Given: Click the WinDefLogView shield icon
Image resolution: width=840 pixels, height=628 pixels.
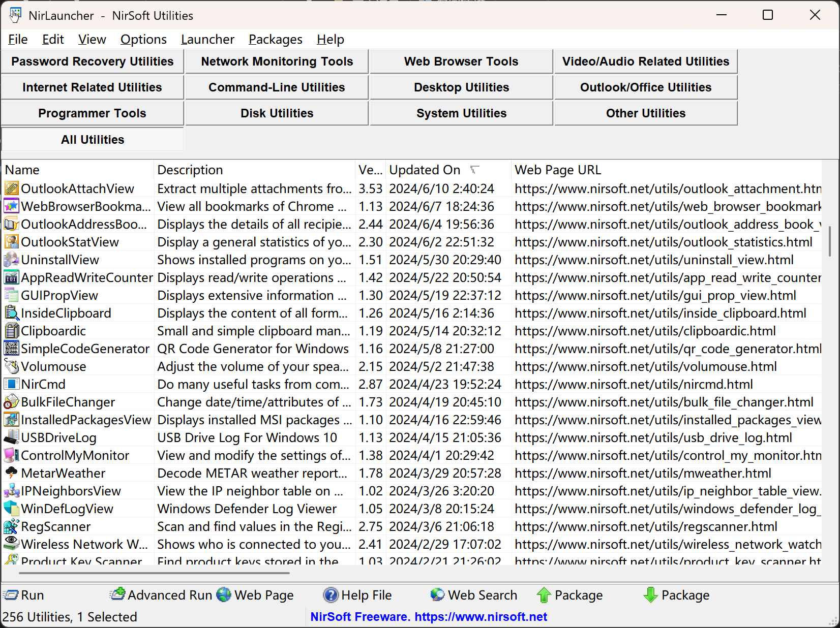Looking at the screenshot, I should click(11, 509).
